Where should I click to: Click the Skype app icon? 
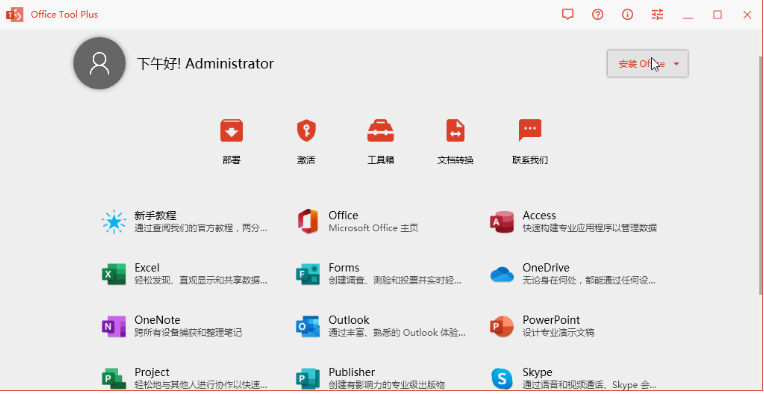coord(502,378)
